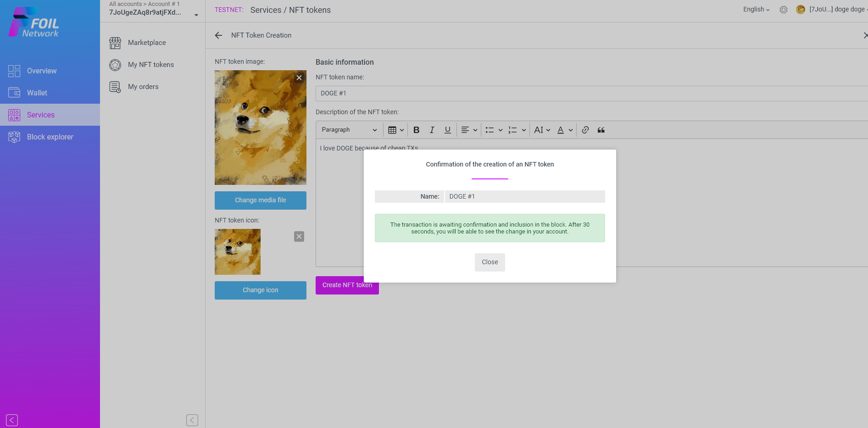Click the Overview dashboard icon
This screenshot has width=868, height=428.
tap(14, 71)
